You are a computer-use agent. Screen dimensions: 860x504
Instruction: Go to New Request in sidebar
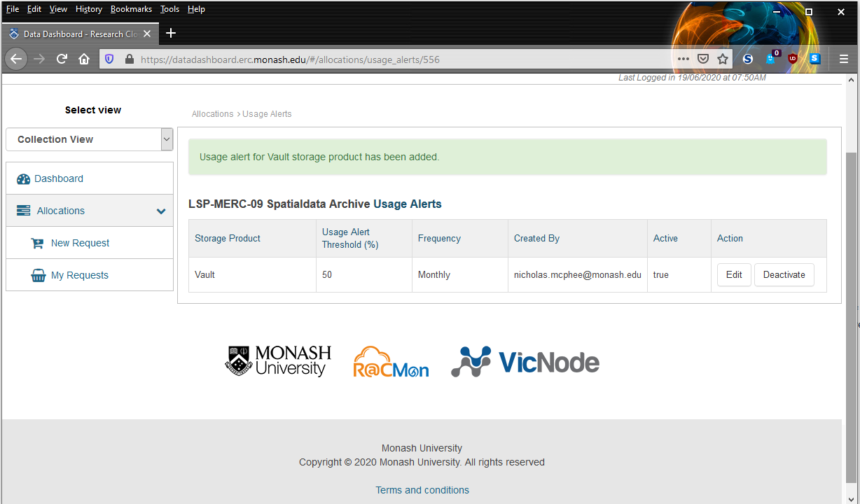pos(80,243)
